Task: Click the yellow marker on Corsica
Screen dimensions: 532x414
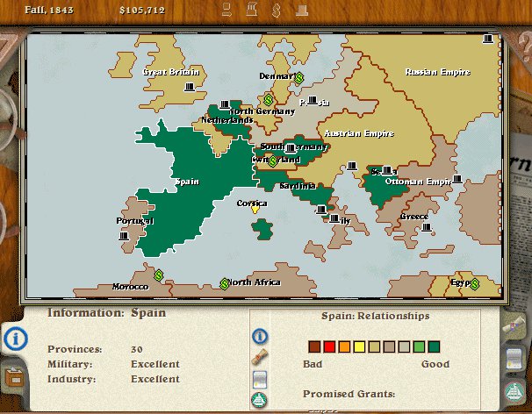Action: coord(255,210)
